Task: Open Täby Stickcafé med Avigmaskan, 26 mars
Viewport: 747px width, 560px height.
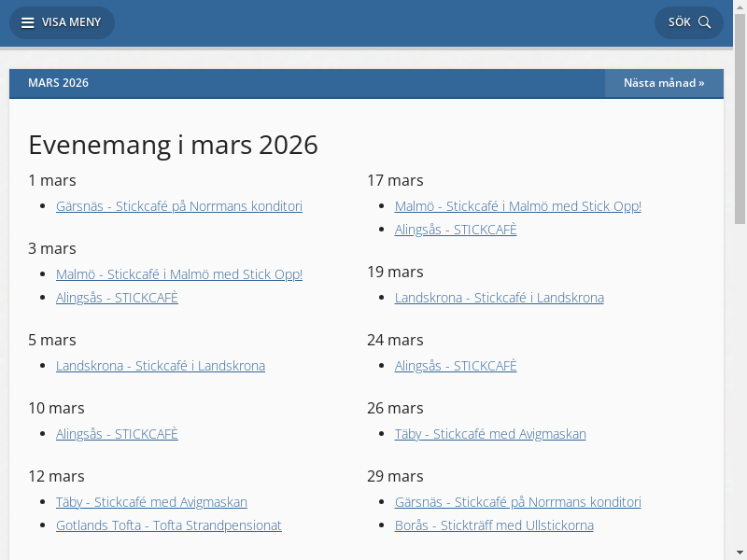Action: pyautogui.click(x=490, y=434)
